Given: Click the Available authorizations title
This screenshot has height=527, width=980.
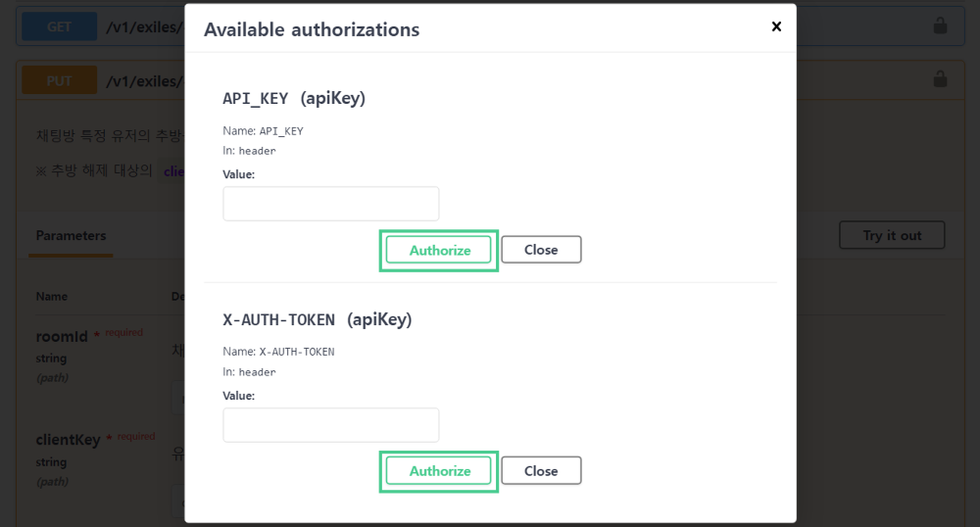Looking at the screenshot, I should click(312, 29).
